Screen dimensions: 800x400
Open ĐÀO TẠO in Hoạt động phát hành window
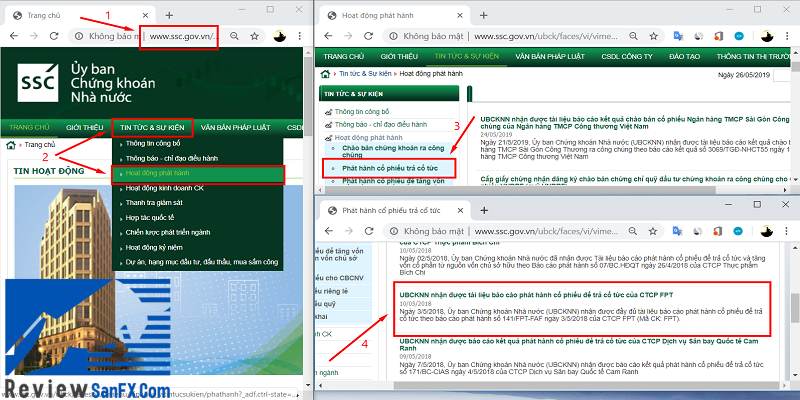(x=684, y=56)
